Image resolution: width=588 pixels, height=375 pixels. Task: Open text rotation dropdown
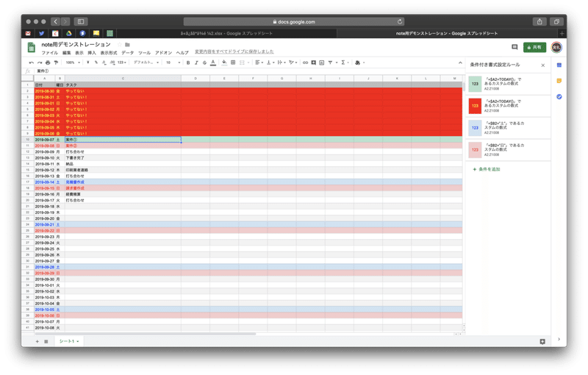[293, 63]
